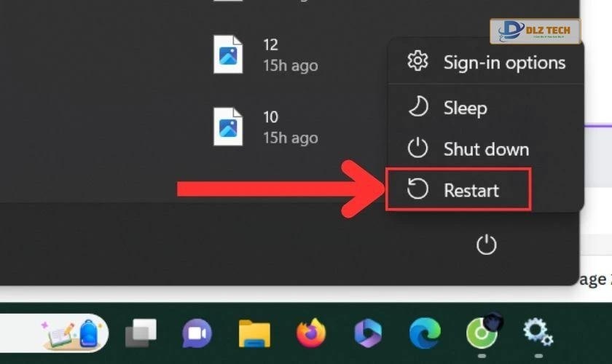Open recent image file named 10
The height and width of the screenshot is (364, 612).
tap(270, 127)
